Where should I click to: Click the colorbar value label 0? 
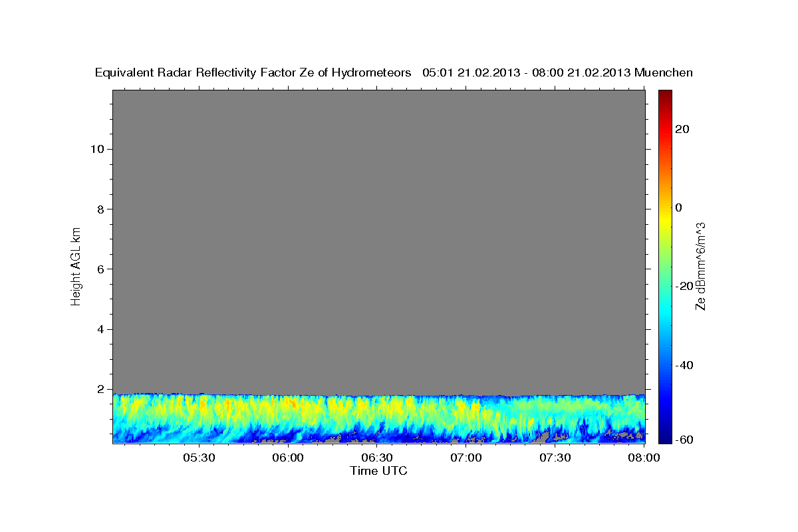click(x=679, y=207)
